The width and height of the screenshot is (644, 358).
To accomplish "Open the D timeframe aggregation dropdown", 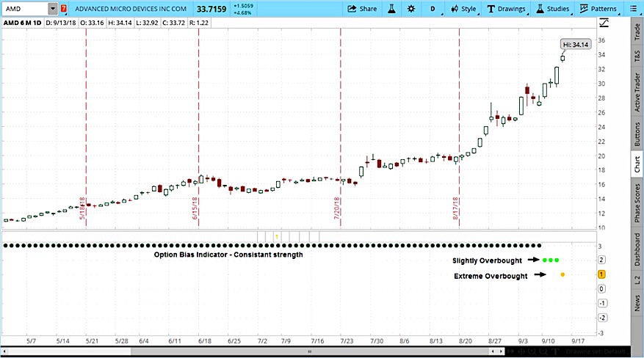I will tap(433, 9).
